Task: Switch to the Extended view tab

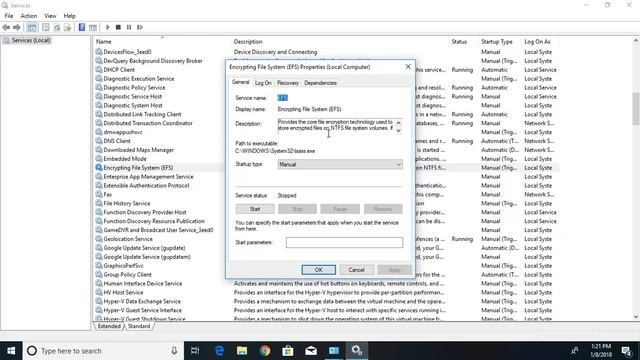Action: coord(109,326)
